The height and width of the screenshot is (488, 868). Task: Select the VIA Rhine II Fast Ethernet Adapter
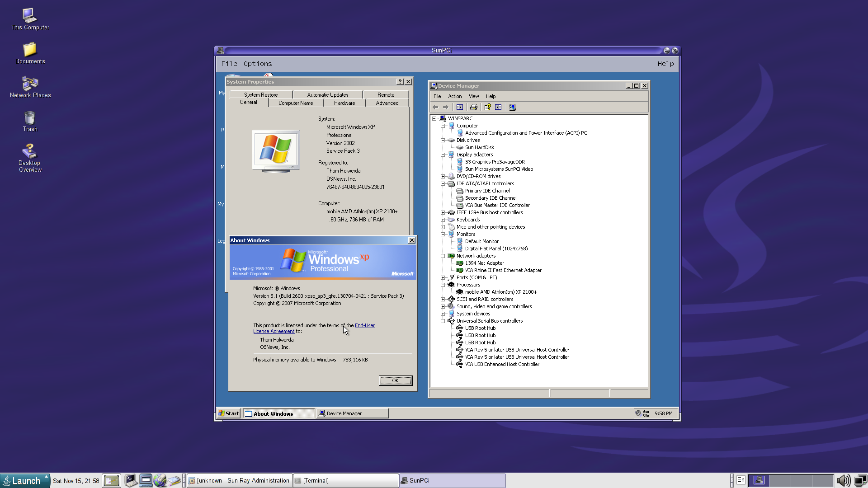tap(503, 270)
